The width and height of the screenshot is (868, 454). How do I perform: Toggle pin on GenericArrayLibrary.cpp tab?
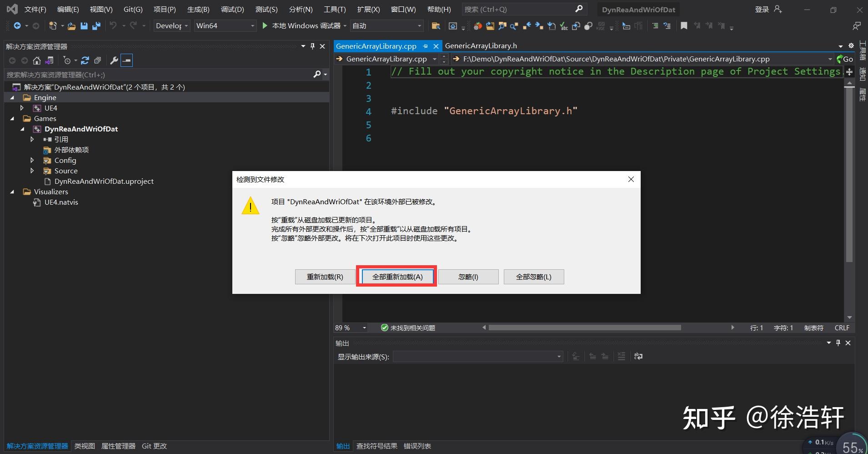pyautogui.click(x=425, y=46)
